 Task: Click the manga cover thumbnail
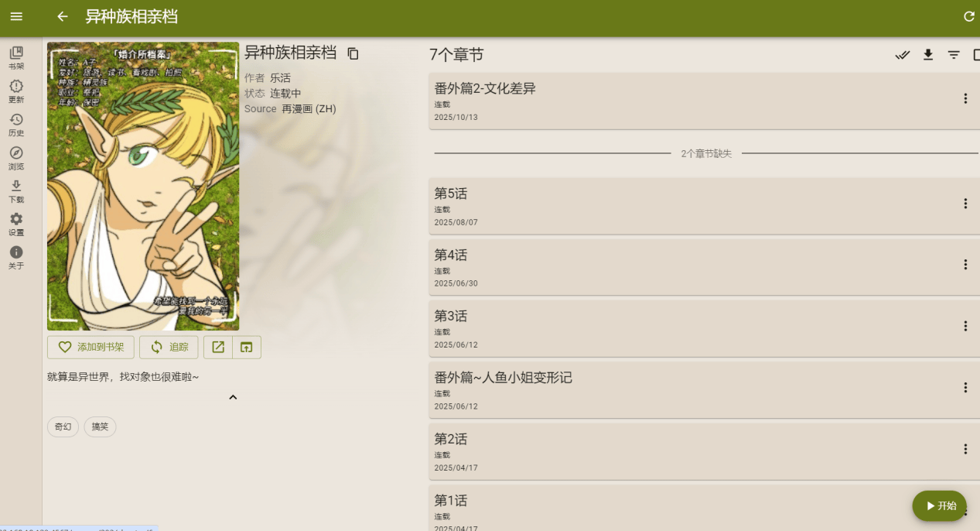(143, 187)
